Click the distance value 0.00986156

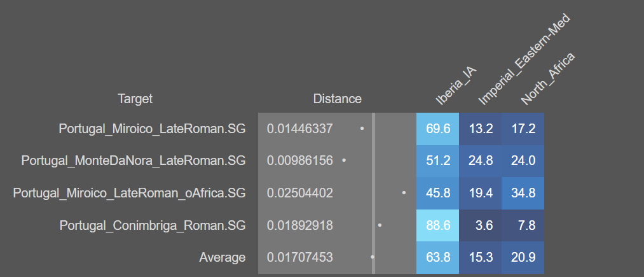click(300, 160)
